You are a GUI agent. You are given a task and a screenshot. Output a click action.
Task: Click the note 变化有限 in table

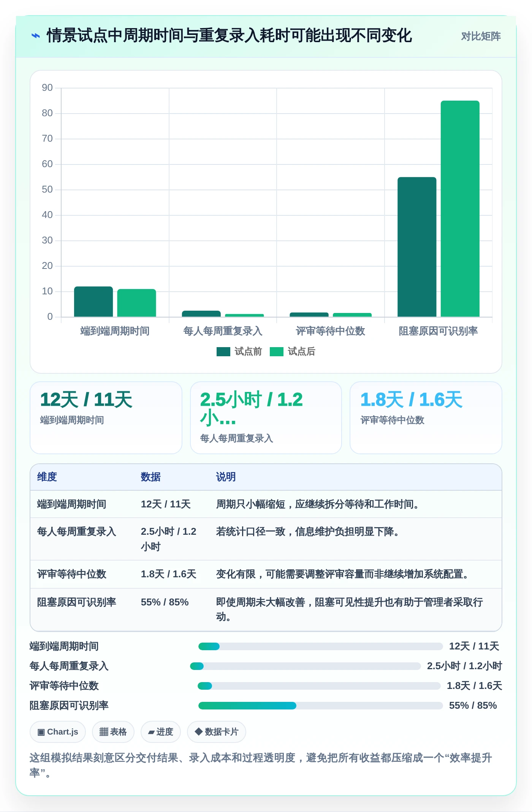(342, 574)
